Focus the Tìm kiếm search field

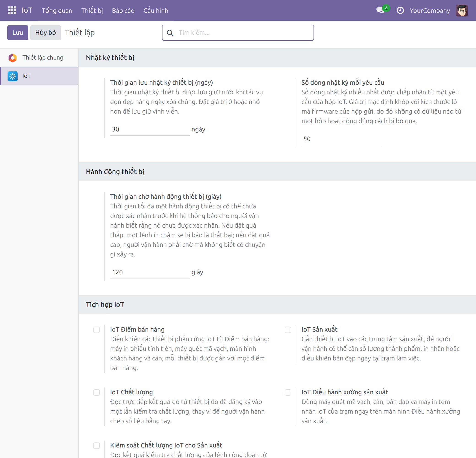[x=238, y=33]
